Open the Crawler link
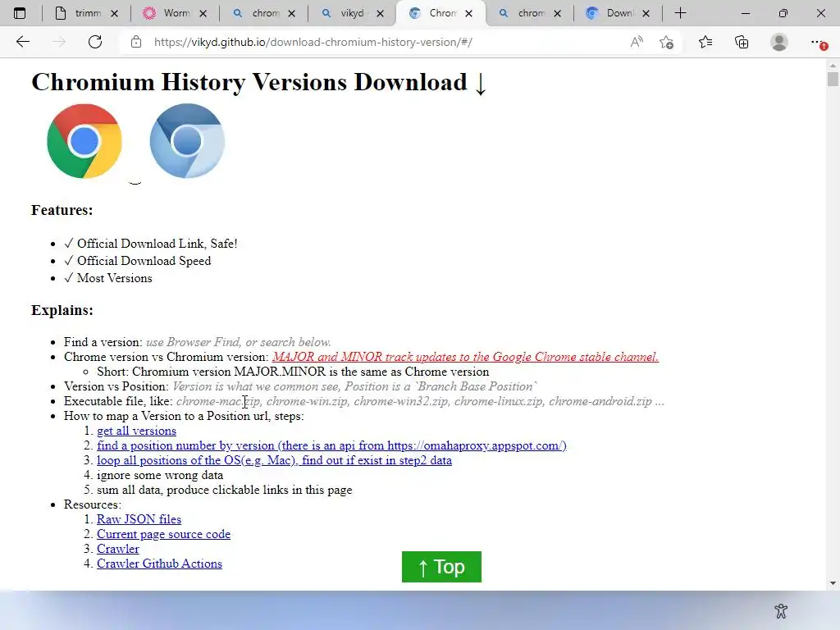 [x=118, y=549]
